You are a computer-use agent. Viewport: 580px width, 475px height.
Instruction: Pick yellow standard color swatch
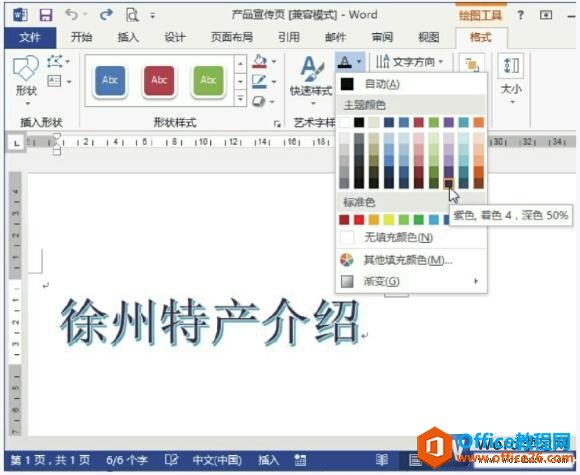click(389, 219)
